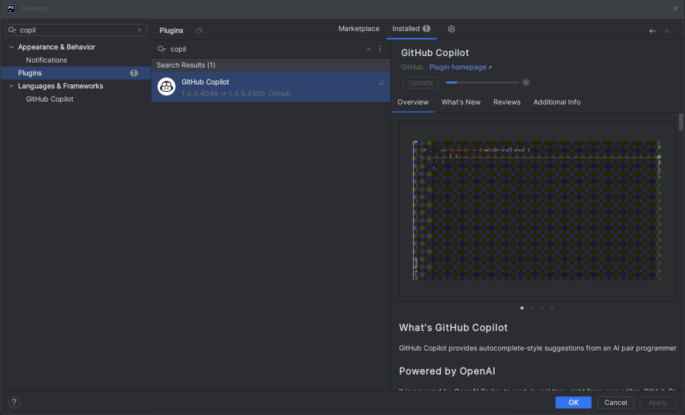Image resolution: width=685 pixels, height=415 pixels.
Task: Click the update progress bar
Action: tap(482, 83)
